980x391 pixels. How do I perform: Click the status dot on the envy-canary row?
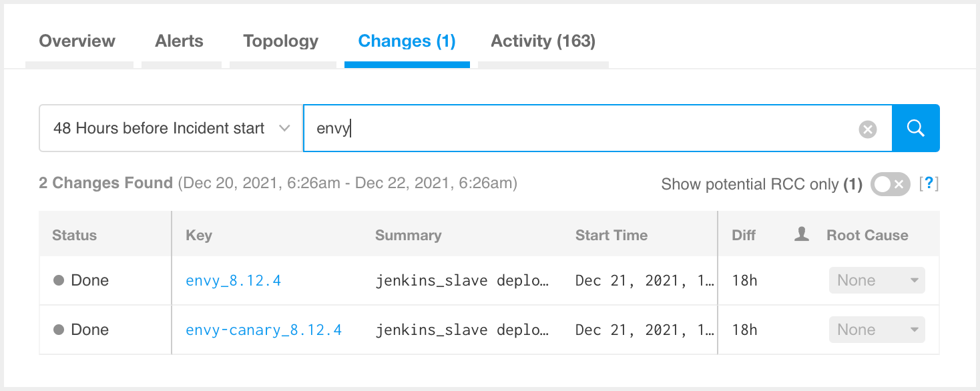point(59,329)
